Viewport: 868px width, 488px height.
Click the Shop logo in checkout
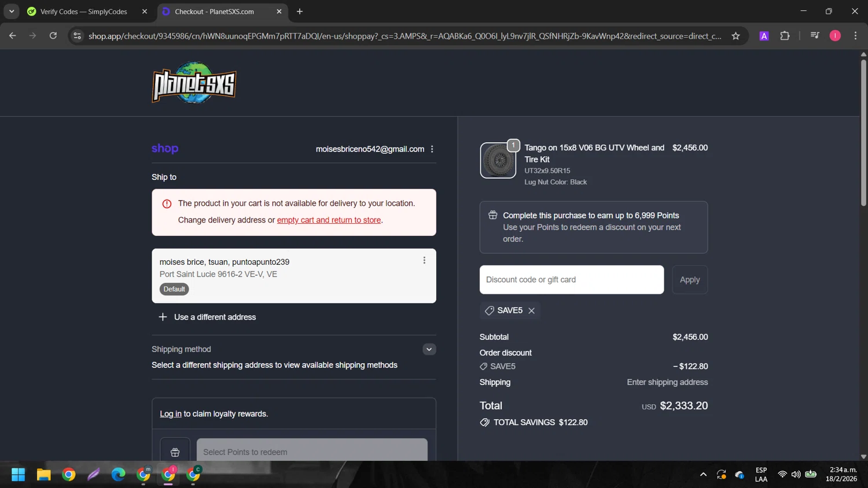pyautogui.click(x=165, y=149)
